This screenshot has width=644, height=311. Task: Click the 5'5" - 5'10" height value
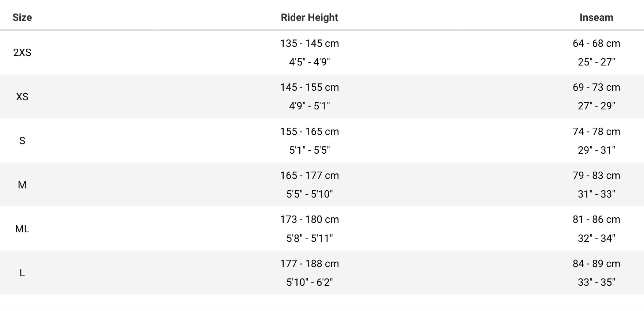tap(310, 194)
